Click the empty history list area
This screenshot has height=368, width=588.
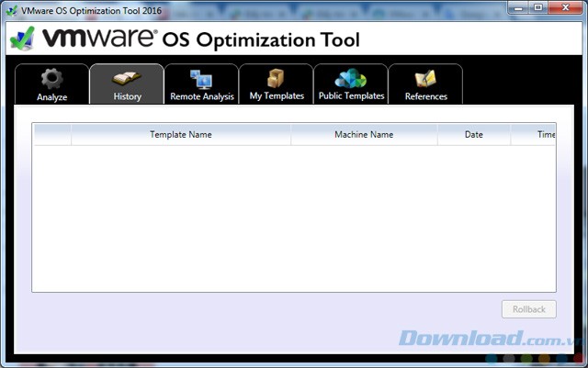294,218
